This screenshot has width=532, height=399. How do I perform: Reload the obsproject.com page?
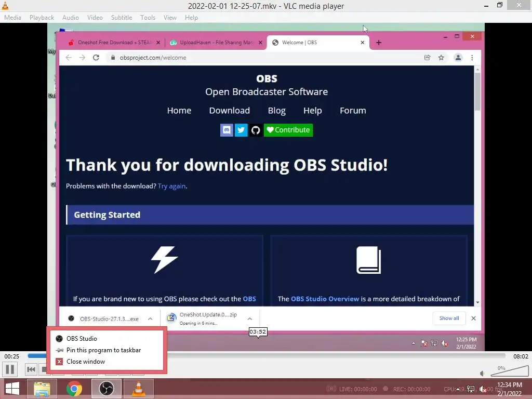[x=96, y=58]
